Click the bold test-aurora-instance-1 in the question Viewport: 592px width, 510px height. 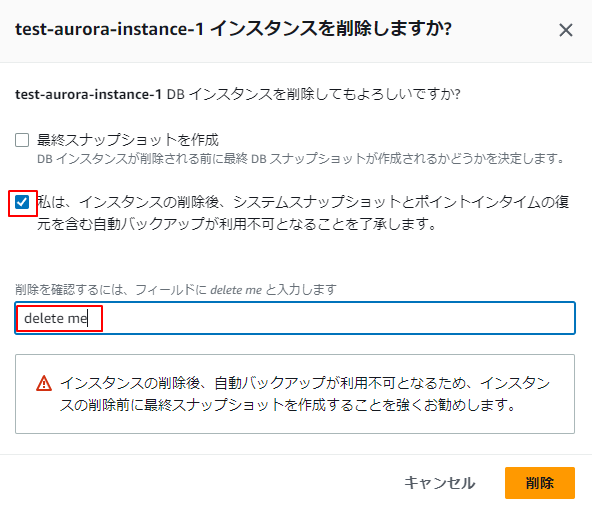88,94
